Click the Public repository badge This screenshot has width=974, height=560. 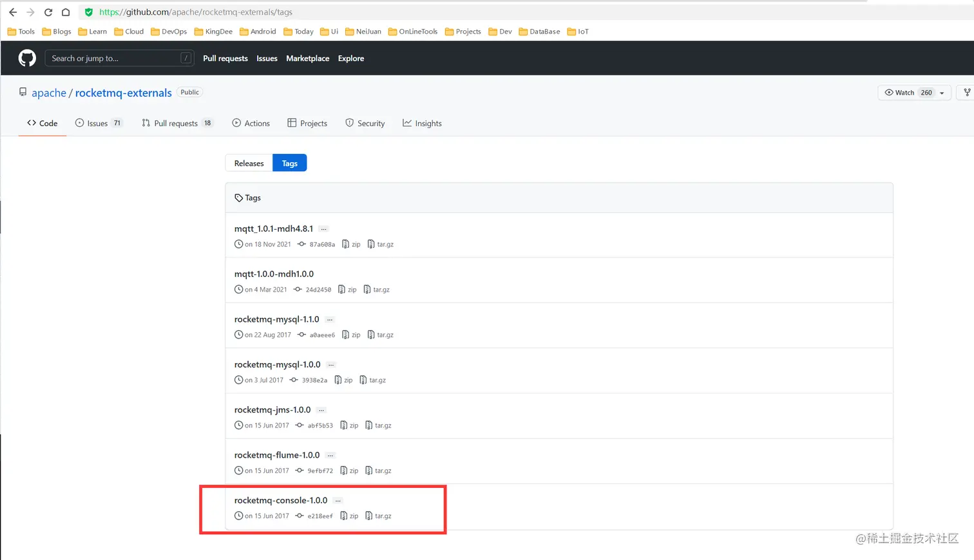pyautogui.click(x=190, y=92)
